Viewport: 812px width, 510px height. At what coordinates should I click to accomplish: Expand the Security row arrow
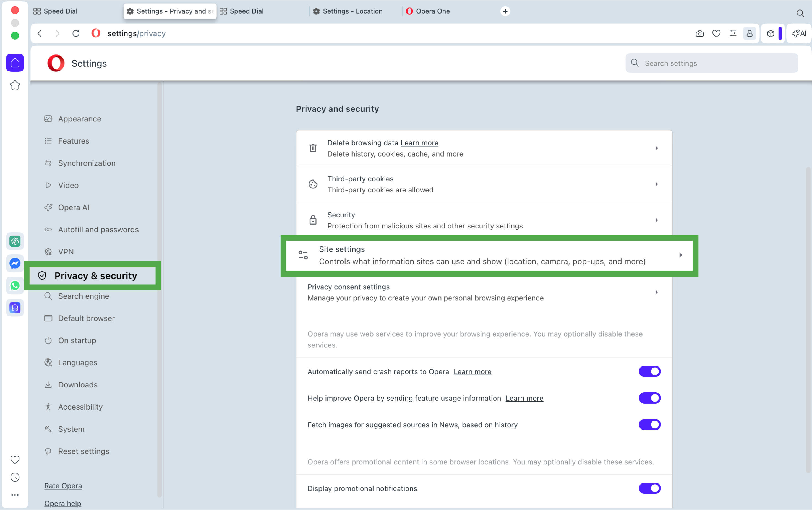[656, 220]
